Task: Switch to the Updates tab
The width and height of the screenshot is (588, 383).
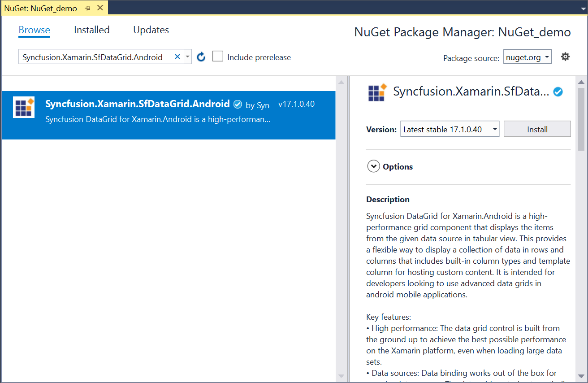Action: pos(151,30)
